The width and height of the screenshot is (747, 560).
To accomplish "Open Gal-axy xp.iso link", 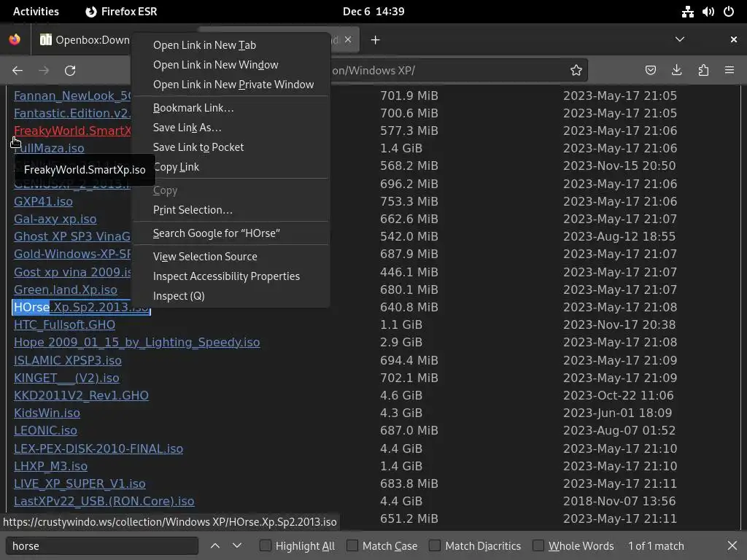I will click(x=55, y=219).
